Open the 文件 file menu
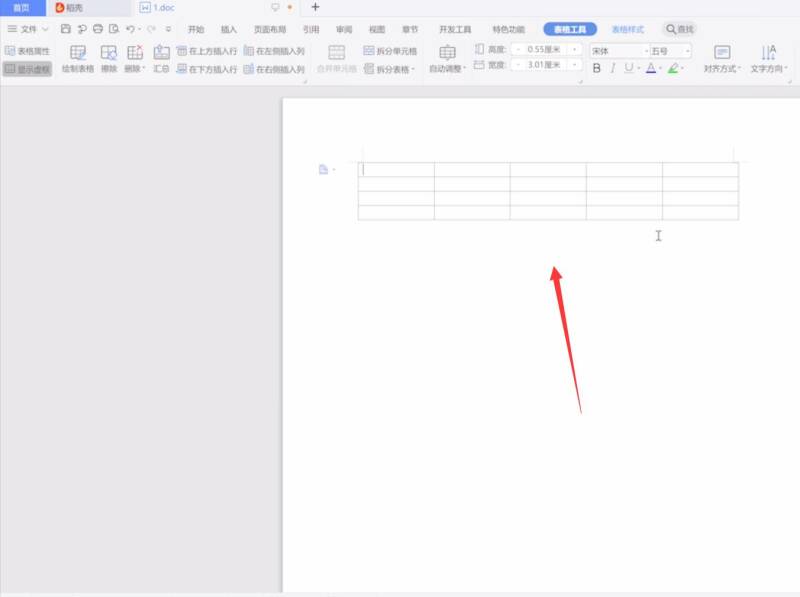This screenshot has width=800, height=597. click(28, 29)
